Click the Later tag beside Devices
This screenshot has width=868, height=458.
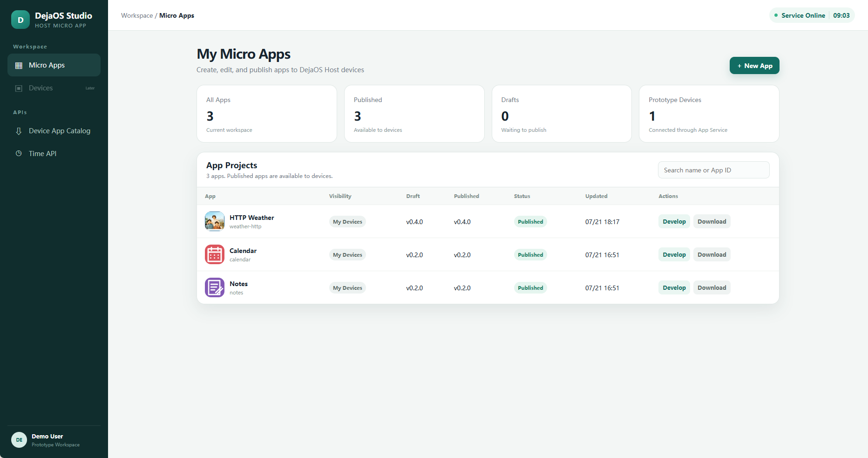[x=90, y=88]
